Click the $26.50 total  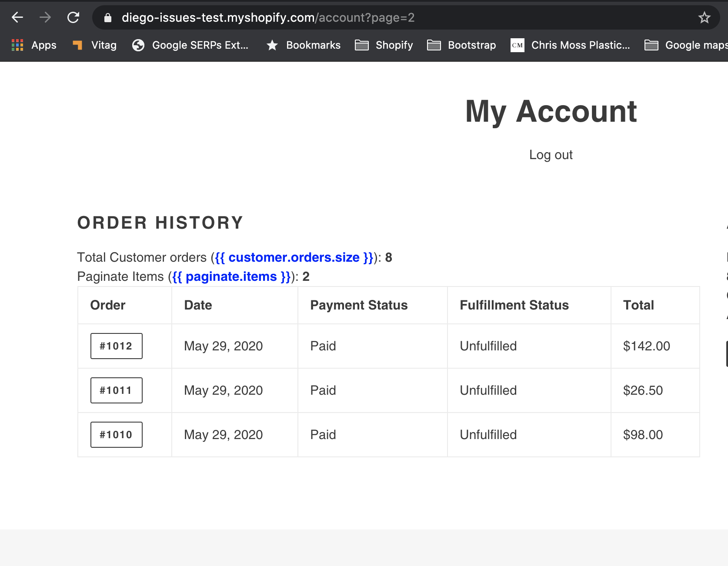tap(643, 390)
